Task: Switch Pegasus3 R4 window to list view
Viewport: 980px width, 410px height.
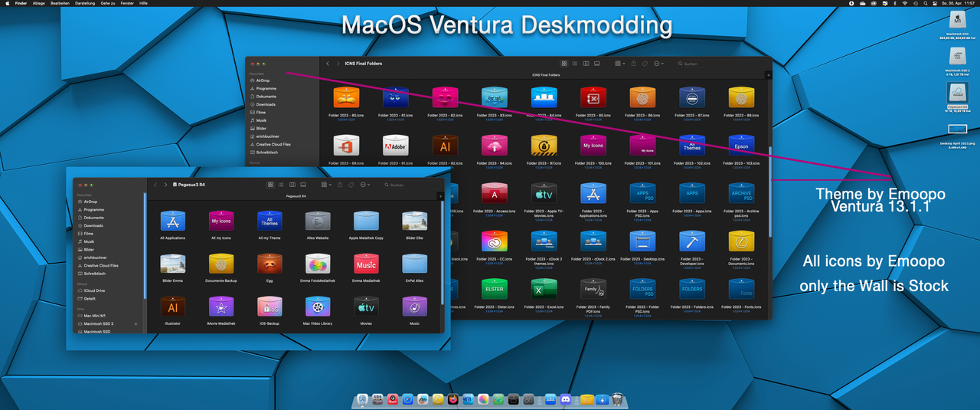Action: pyautogui.click(x=282, y=185)
